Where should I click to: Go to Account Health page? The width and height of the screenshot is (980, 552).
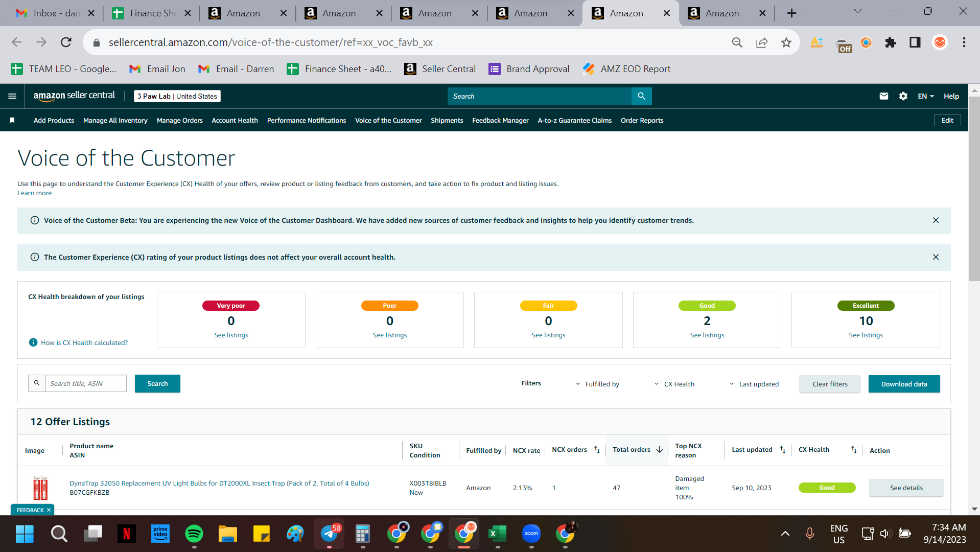click(235, 120)
